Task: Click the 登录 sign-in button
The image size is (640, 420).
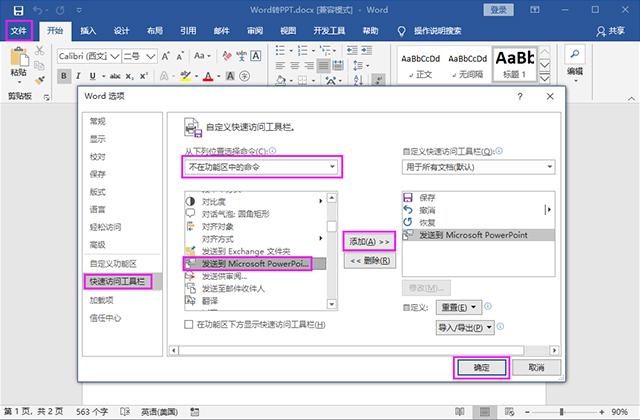Action: pos(498,10)
